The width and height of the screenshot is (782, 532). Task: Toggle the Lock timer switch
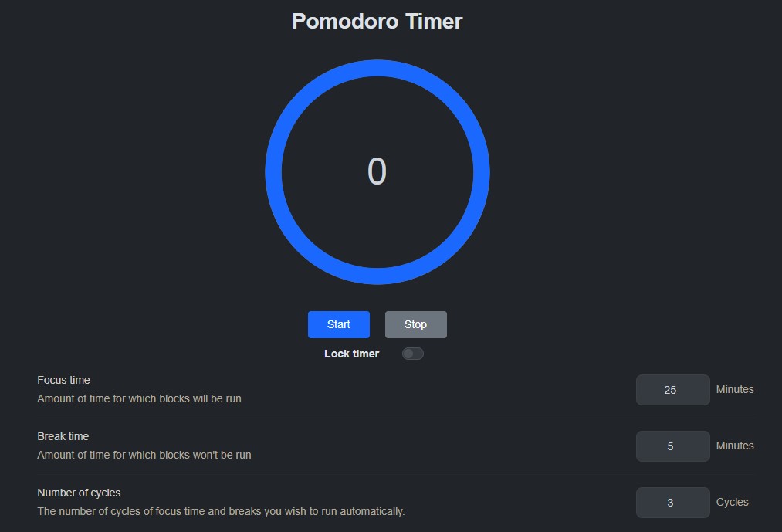click(413, 354)
